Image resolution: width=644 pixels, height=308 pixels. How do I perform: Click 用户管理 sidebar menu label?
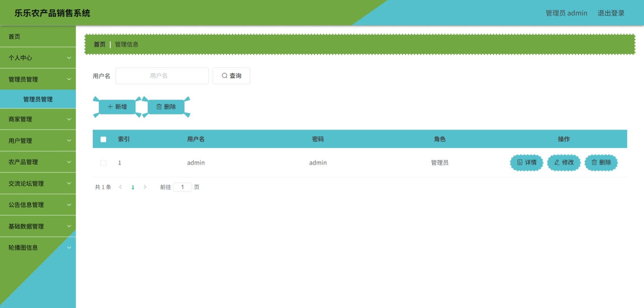[20, 141]
